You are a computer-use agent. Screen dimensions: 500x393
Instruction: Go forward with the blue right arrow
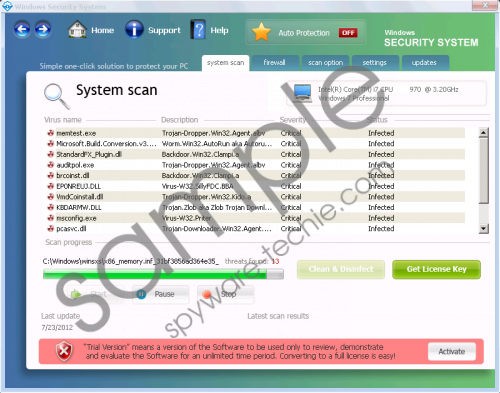pos(43,30)
